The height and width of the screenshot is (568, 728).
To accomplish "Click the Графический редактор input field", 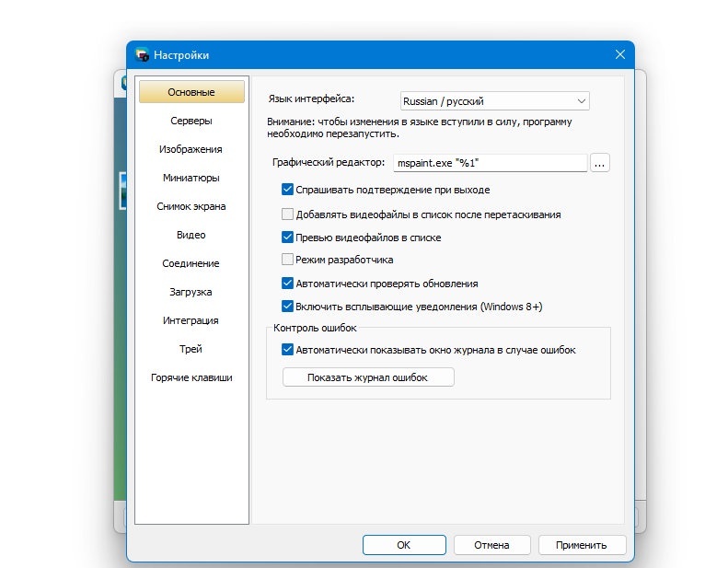I will click(x=491, y=164).
